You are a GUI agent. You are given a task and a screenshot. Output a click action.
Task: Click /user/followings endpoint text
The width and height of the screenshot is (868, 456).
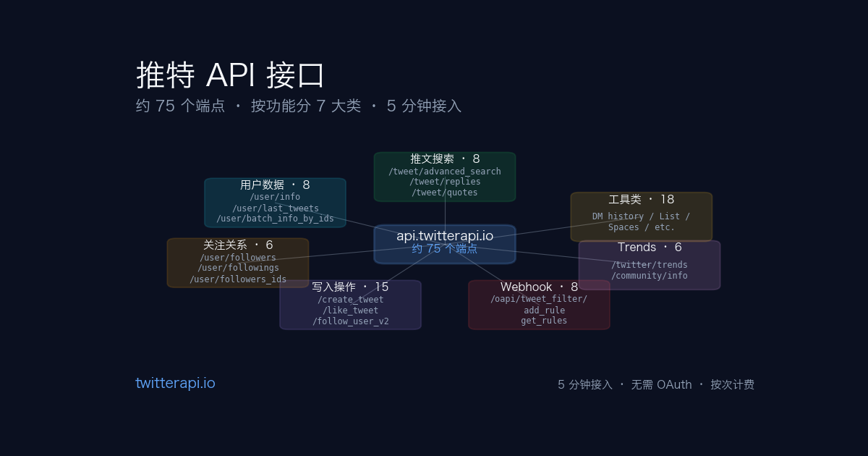click(238, 268)
